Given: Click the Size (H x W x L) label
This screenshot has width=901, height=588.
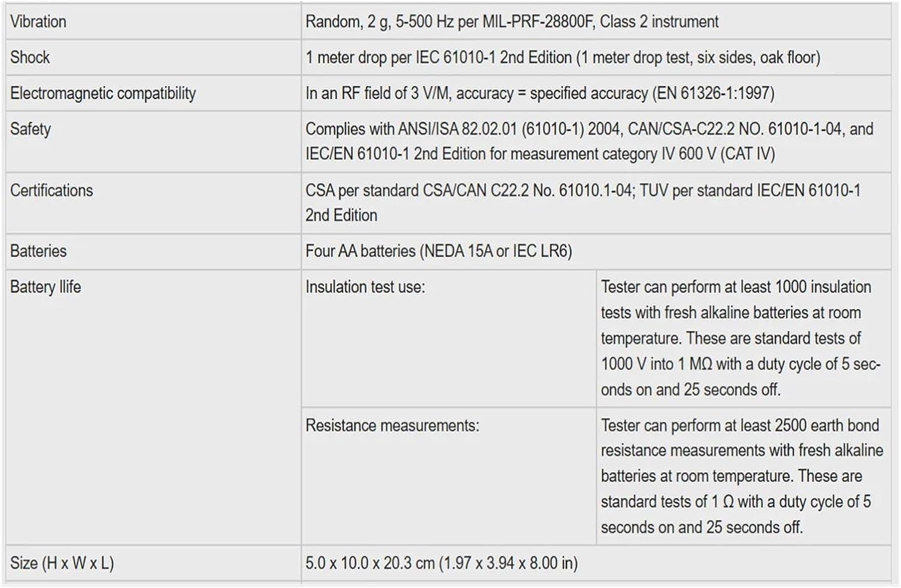Looking at the screenshot, I should 62,563.
